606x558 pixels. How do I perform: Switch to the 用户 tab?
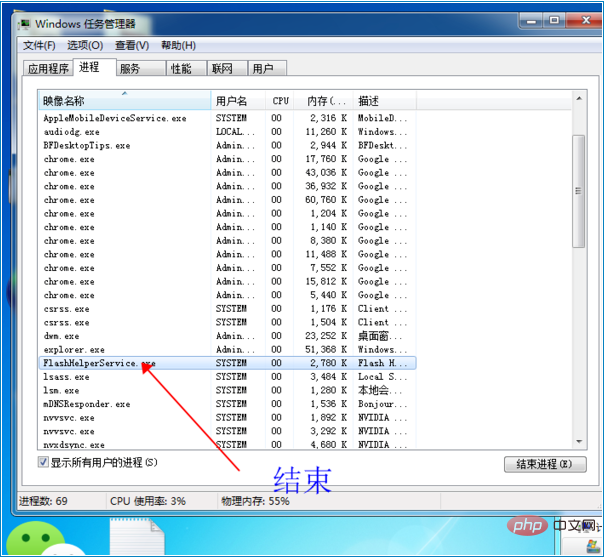tap(267, 68)
